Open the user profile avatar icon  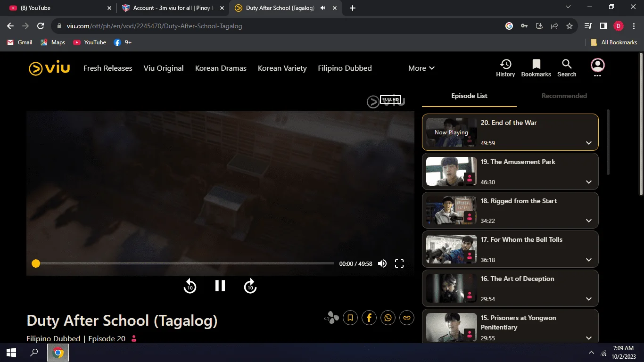coord(597,65)
